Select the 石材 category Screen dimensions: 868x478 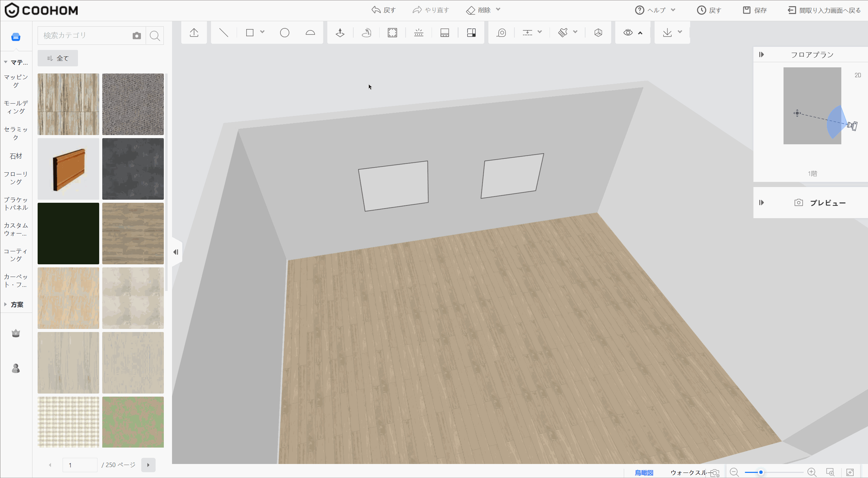[x=16, y=156]
